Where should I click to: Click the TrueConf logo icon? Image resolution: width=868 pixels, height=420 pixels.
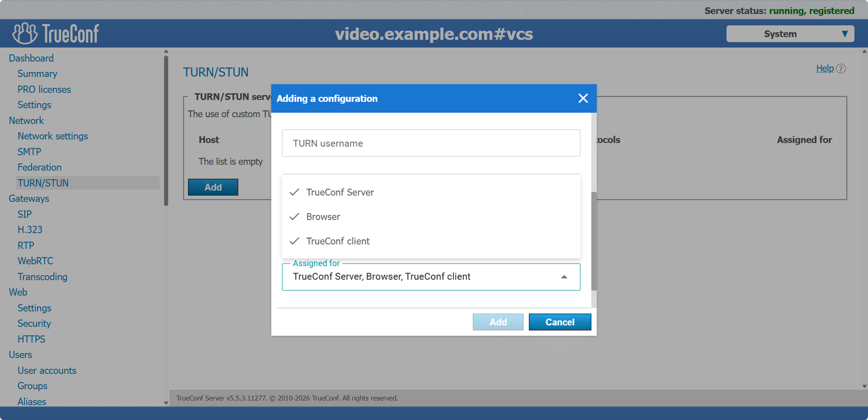coord(25,33)
